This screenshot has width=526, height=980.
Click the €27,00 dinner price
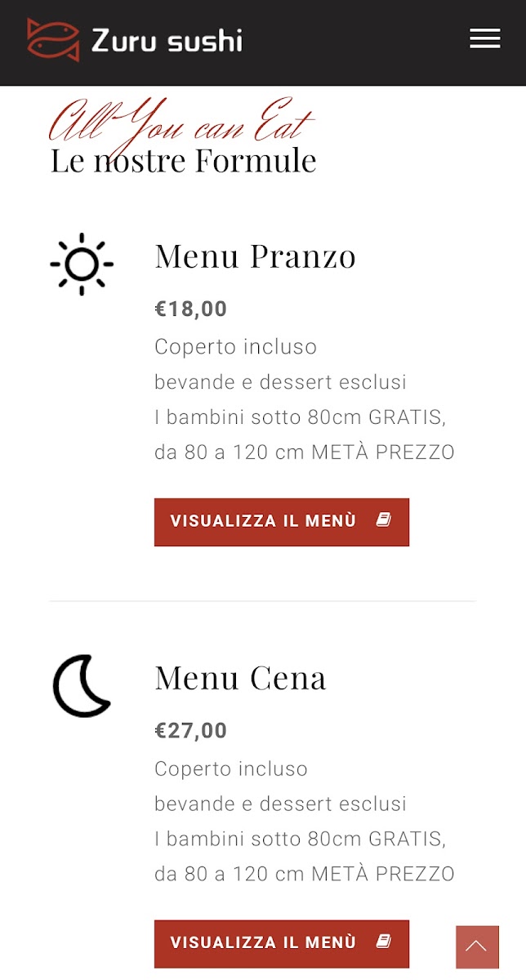(191, 730)
